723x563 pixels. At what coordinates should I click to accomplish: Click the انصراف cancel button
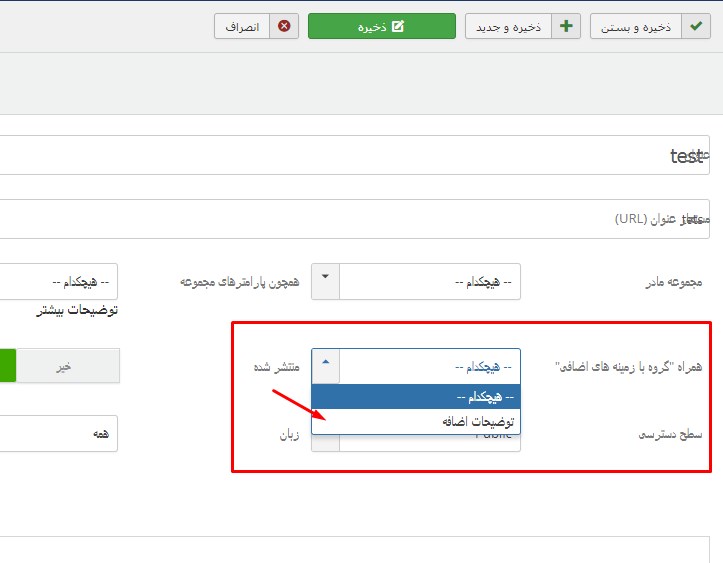256,26
